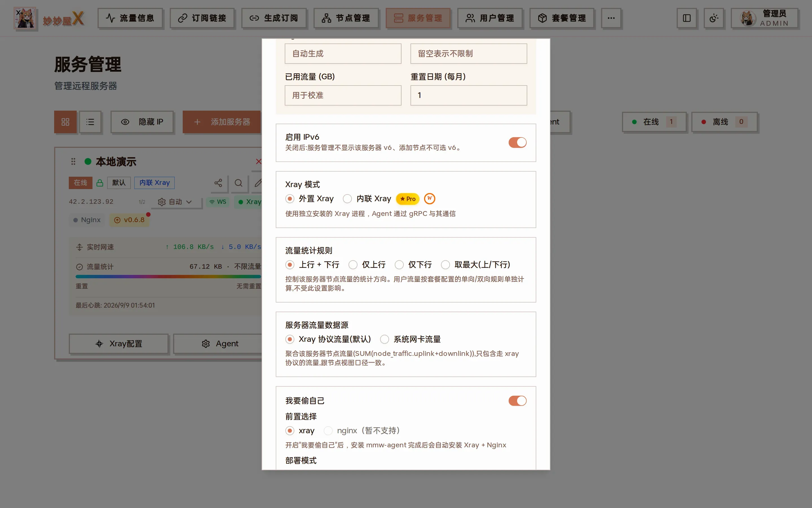The height and width of the screenshot is (508, 812).
Task: Click the Nginx status badge
Action: [87, 220]
